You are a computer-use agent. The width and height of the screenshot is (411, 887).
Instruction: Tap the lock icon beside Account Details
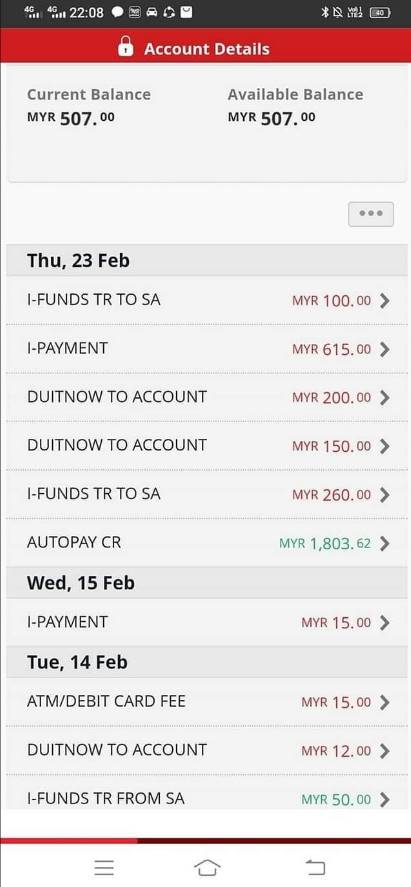tap(126, 47)
